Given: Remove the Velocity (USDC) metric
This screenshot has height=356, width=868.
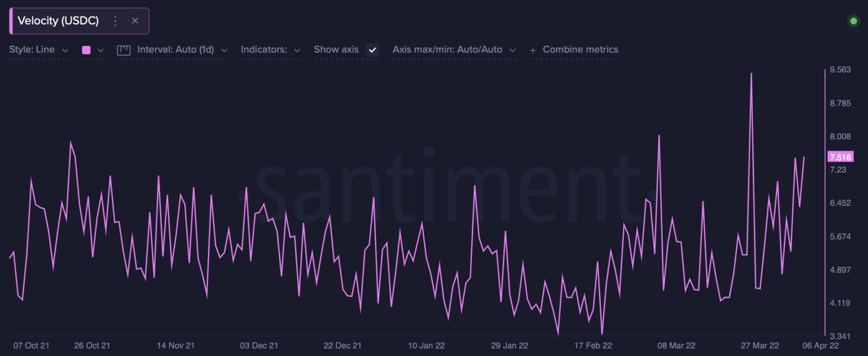Looking at the screenshot, I should point(135,21).
